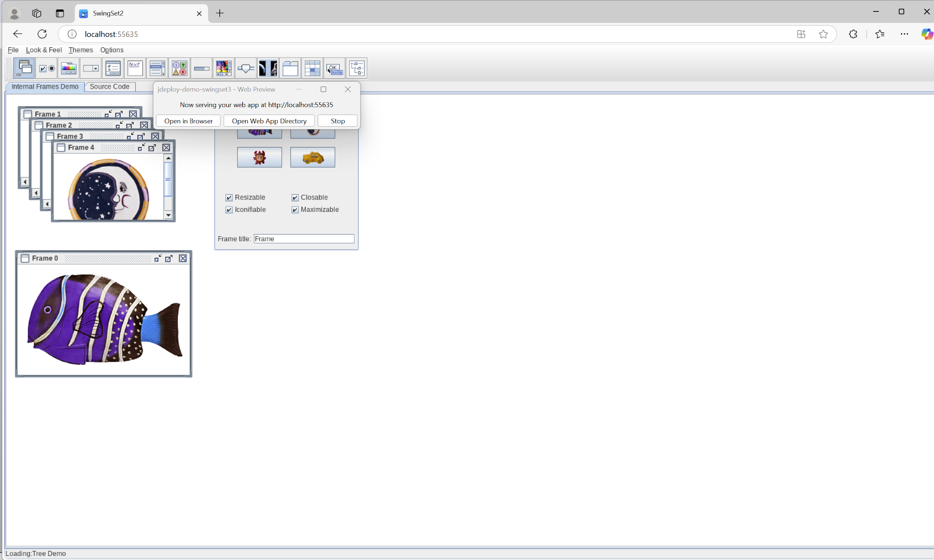Maximize Frame 0 with its expand arrow
This screenshot has width=934, height=560.
(169, 258)
